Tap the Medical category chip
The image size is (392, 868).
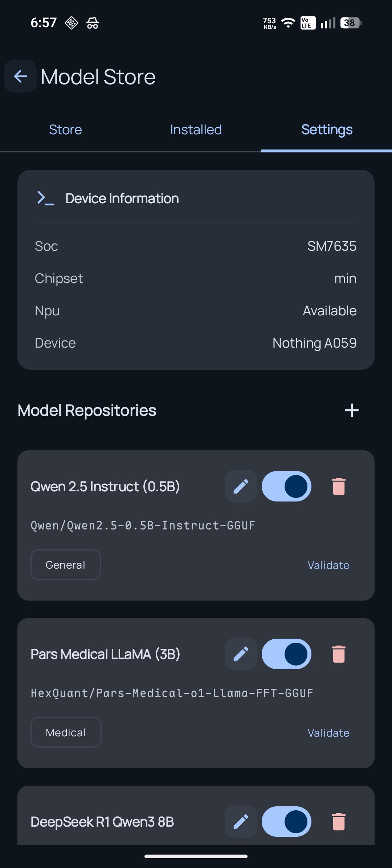66,732
